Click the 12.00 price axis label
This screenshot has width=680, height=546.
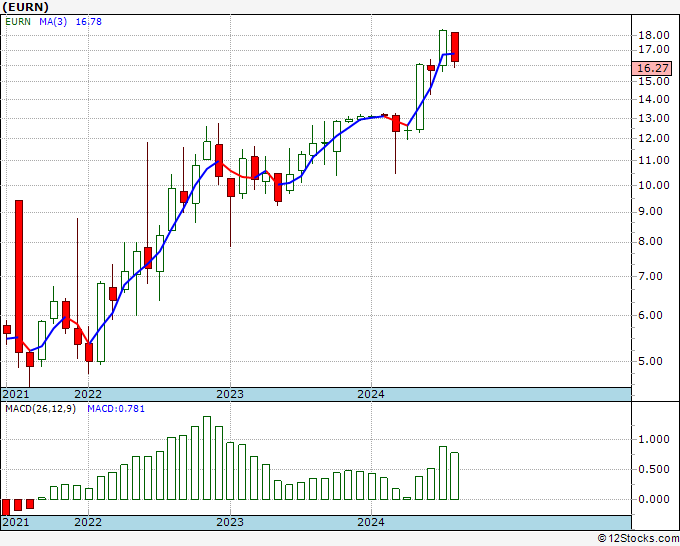pos(654,138)
